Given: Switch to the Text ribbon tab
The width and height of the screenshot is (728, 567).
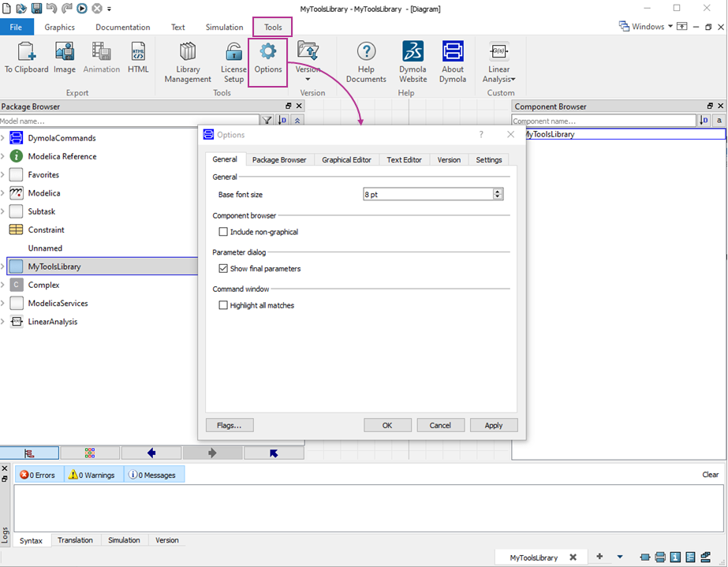Looking at the screenshot, I should pos(177,27).
